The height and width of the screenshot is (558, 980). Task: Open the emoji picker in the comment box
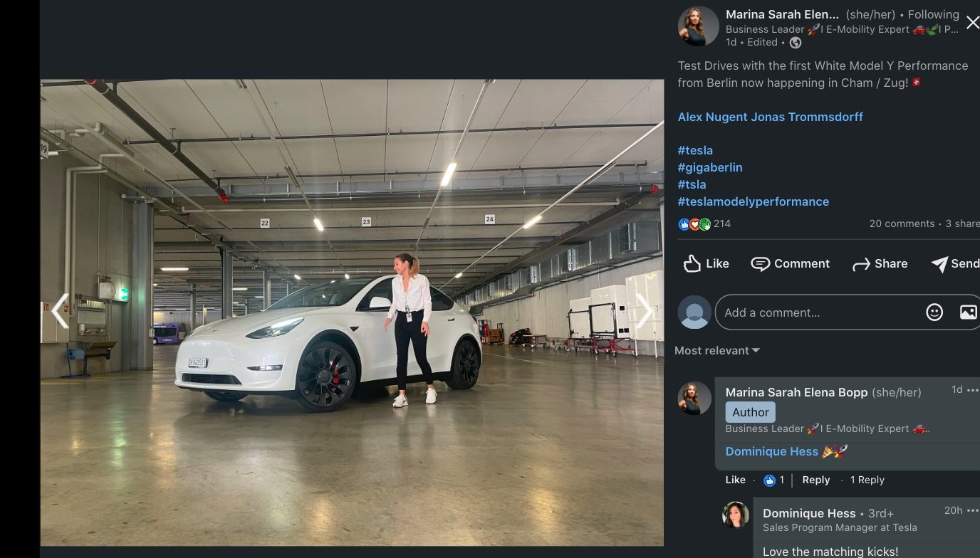(934, 312)
